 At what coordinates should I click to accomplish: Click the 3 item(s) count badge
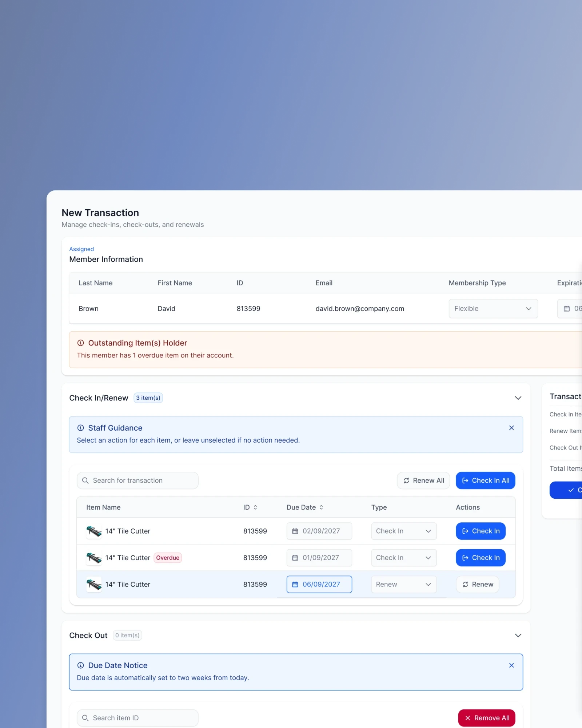click(x=148, y=398)
